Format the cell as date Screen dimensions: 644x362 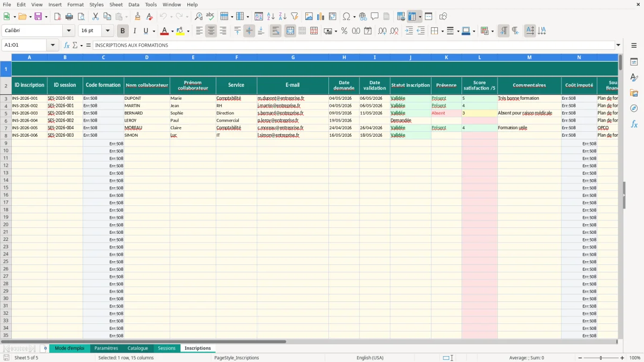point(368,31)
